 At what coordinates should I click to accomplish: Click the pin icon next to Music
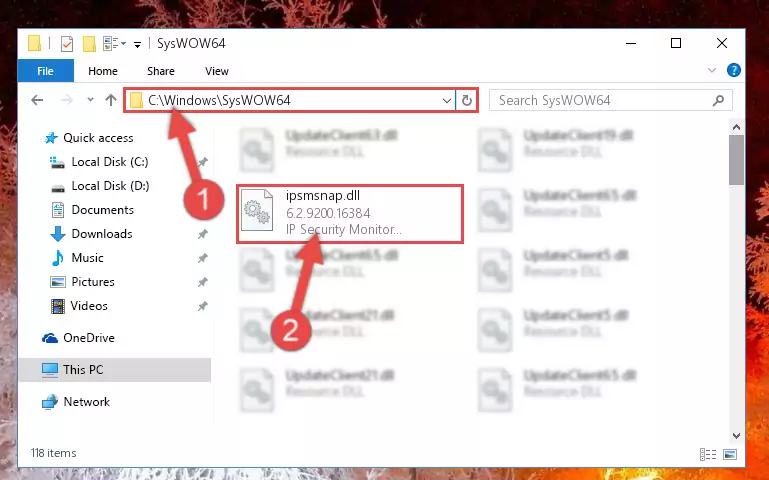point(203,258)
